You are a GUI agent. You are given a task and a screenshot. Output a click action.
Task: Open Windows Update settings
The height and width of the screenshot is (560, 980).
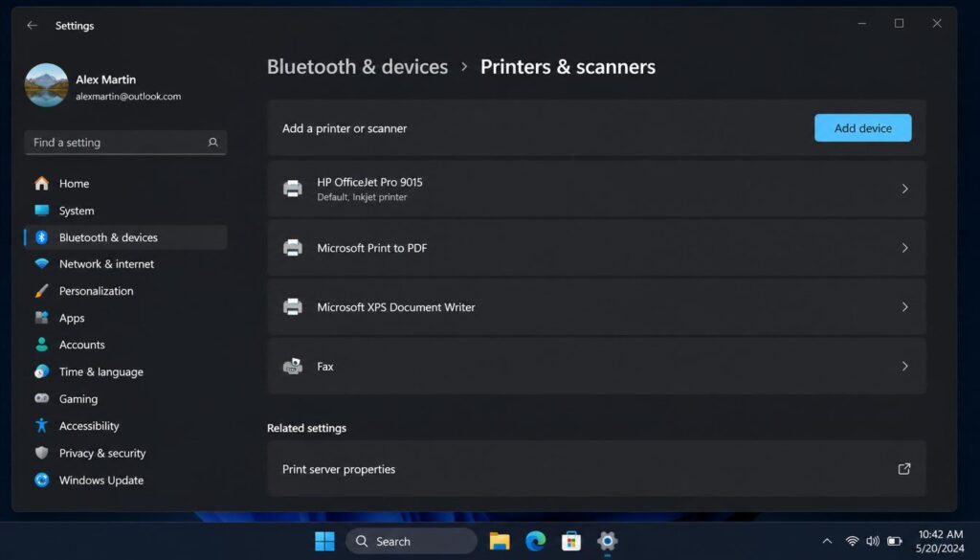click(125, 480)
